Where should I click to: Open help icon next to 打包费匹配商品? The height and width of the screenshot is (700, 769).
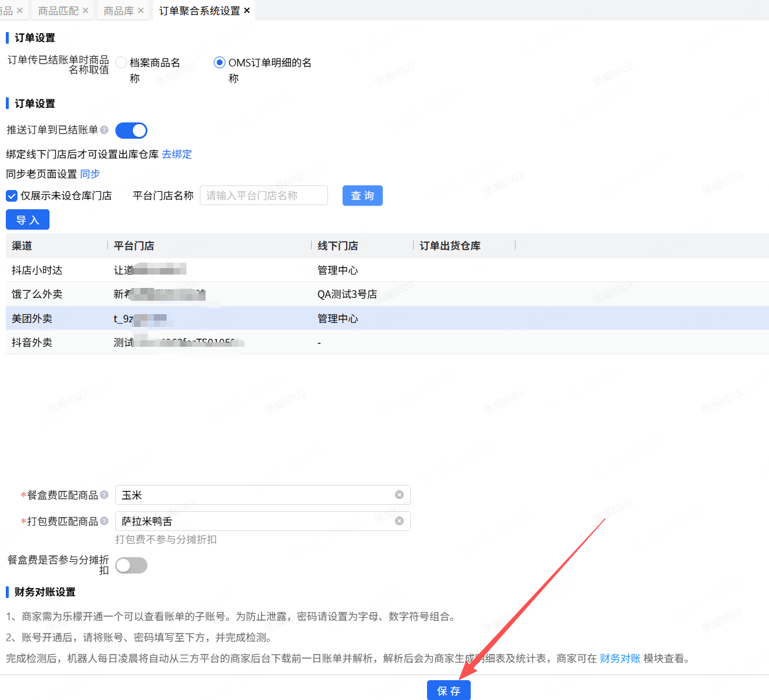tap(104, 521)
